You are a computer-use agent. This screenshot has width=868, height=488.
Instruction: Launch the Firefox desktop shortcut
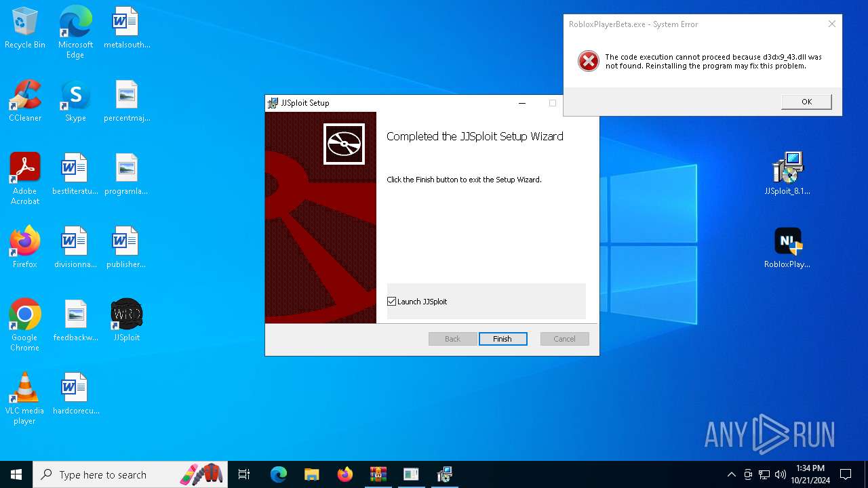tap(25, 248)
